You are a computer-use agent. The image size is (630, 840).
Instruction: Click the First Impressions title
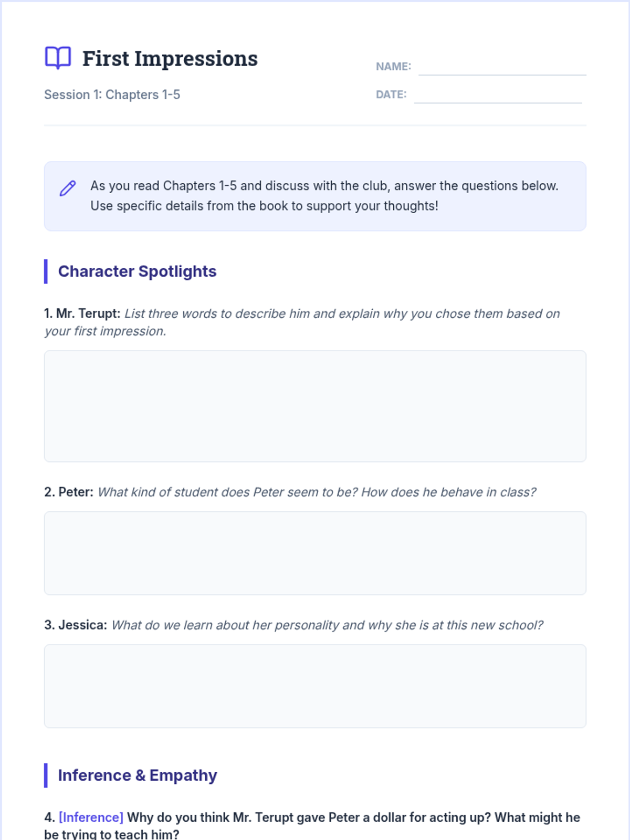[x=170, y=58]
